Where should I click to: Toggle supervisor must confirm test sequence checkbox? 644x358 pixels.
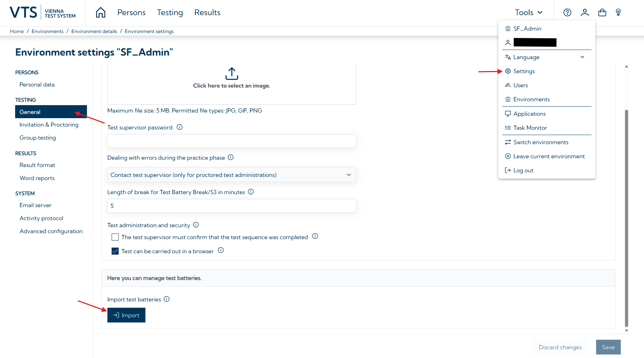click(x=115, y=237)
